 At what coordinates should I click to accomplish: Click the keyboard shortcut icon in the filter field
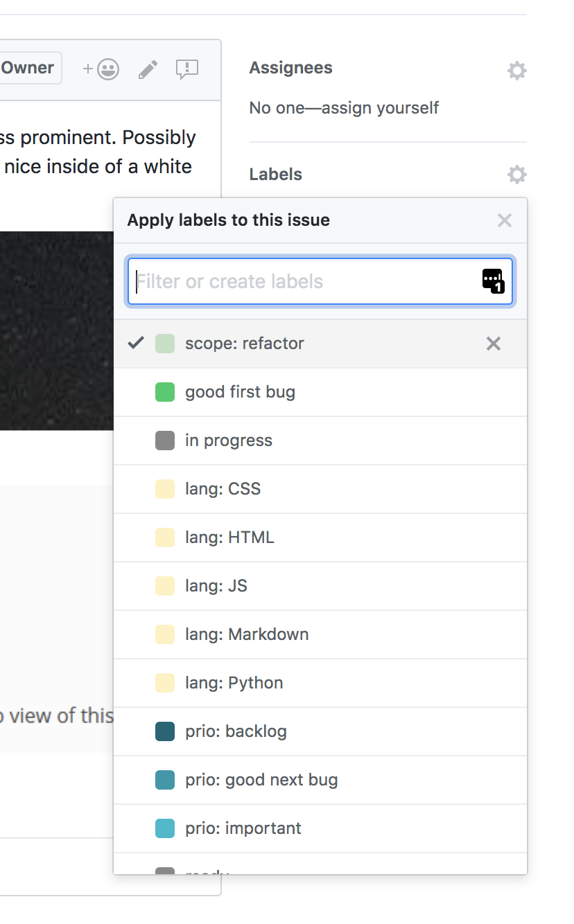[493, 281]
